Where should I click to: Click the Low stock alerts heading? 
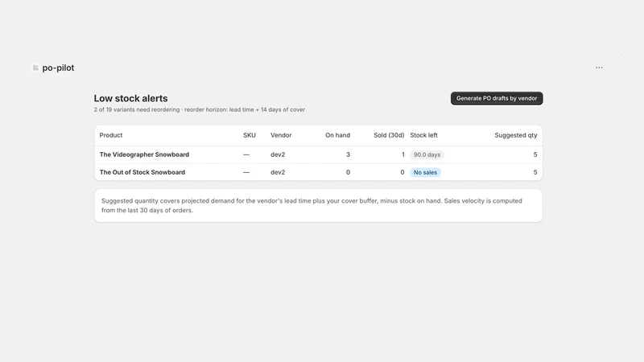click(x=130, y=98)
